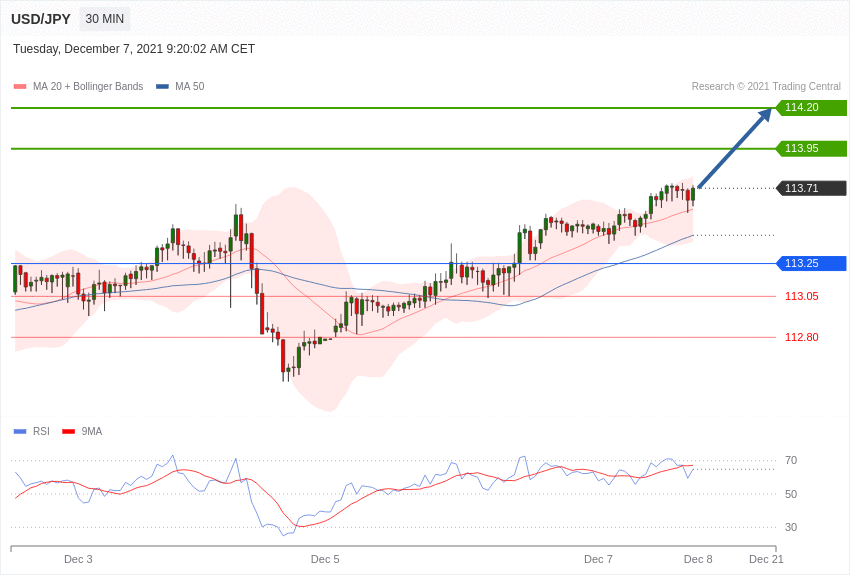The height and width of the screenshot is (576, 850).
Task: Click the Dec 8 date axis label
Action: click(x=698, y=559)
